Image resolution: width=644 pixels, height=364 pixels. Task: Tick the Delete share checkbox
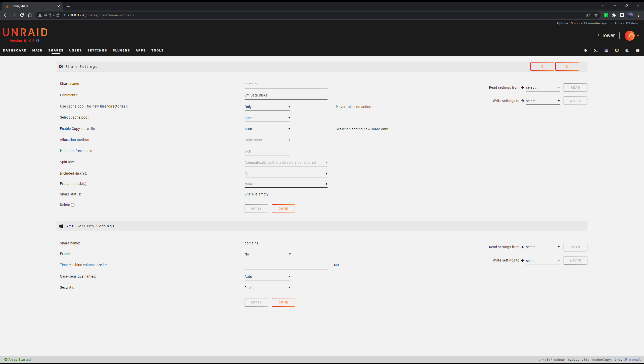(73, 205)
